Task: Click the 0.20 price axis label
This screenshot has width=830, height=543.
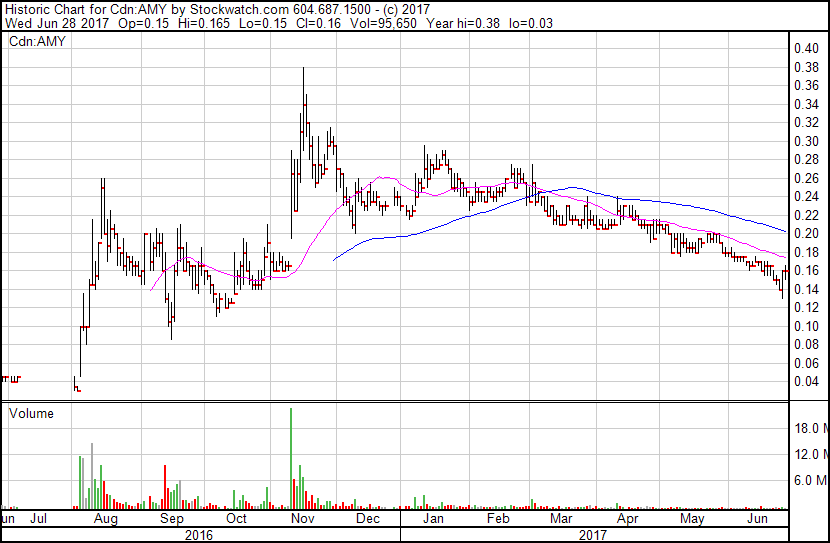Action: (805, 233)
